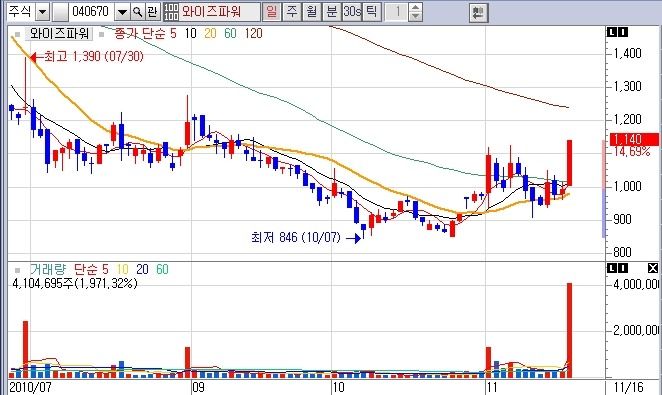Click the L icon on the volume pane
The height and width of the screenshot is (395, 662).
click(x=612, y=268)
